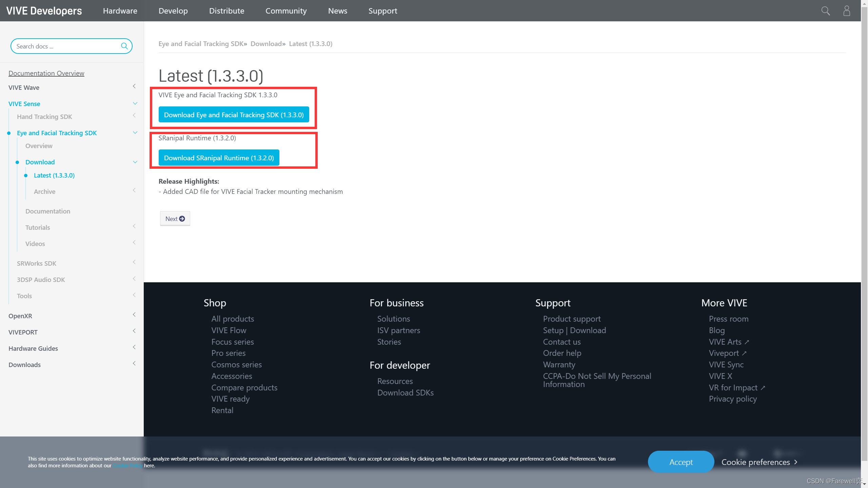The image size is (868, 488).
Task: Expand the VIVE Wave section chevron
Action: pyautogui.click(x=134, y=86)
